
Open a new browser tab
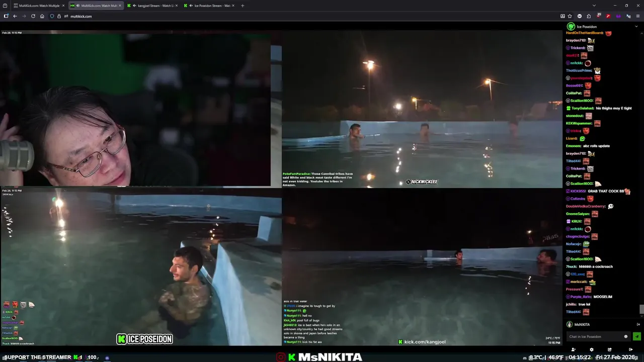pyautogui.click(x=243, y=6)
